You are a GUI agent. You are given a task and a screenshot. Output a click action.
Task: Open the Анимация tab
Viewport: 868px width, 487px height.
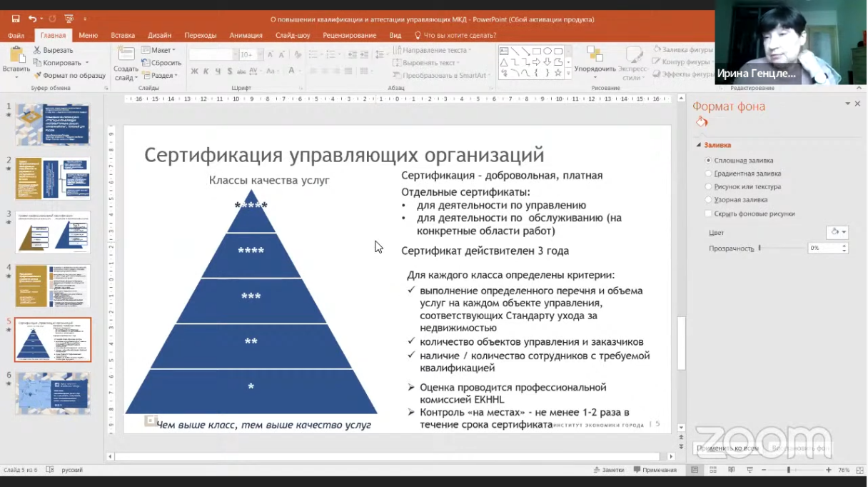[246, 35]
